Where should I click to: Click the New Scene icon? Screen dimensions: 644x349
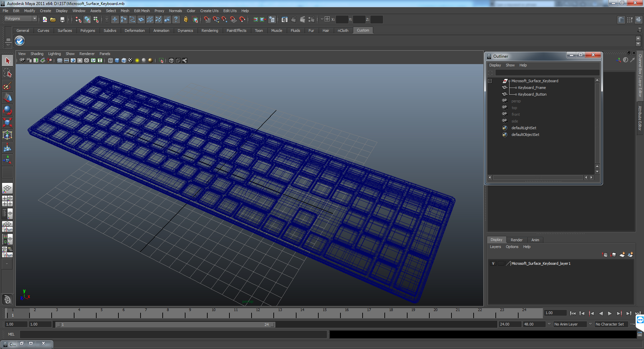[45, 19]
